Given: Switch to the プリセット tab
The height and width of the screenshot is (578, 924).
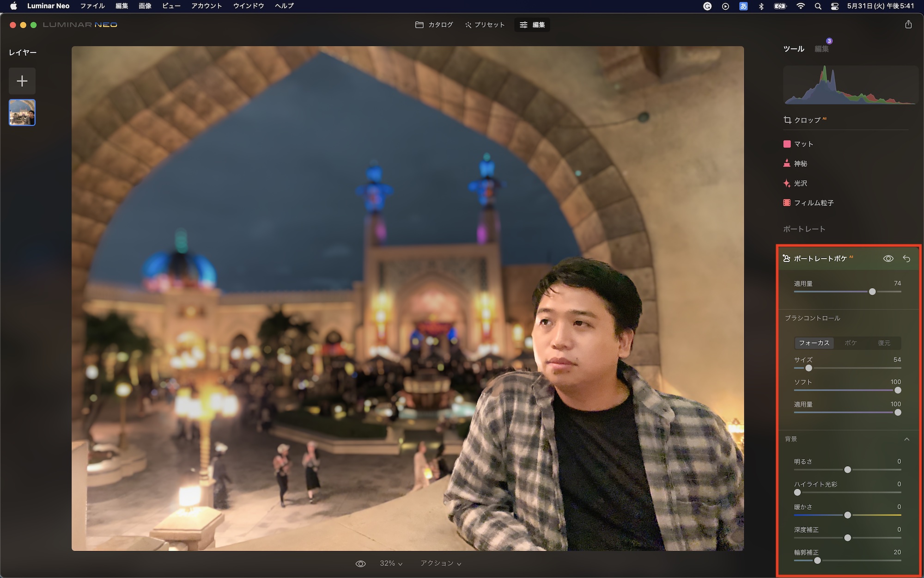Looking at the screenshot, I should [485, 25].
